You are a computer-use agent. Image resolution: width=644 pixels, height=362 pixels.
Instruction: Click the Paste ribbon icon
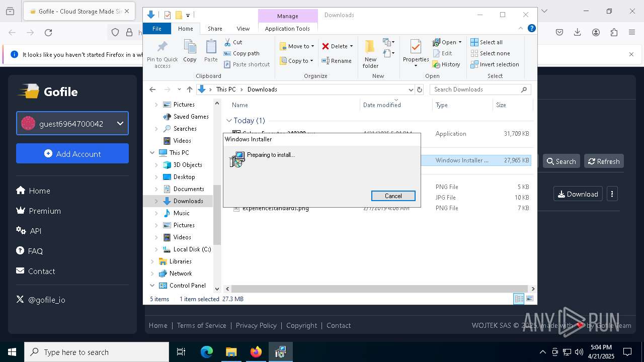pyautogui.click(x=211, y=51)
